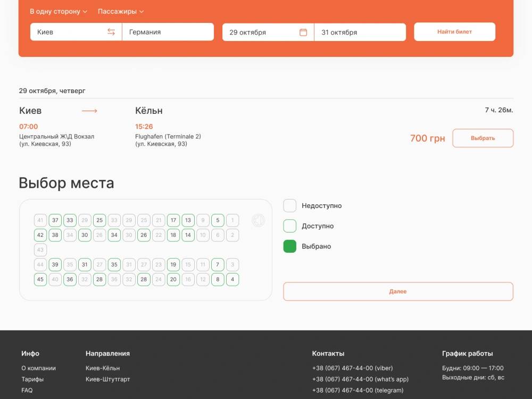This screenshot has height=399, width=532.
Task: Click unavailable seat 1
Action: click(x=232, y=220)
